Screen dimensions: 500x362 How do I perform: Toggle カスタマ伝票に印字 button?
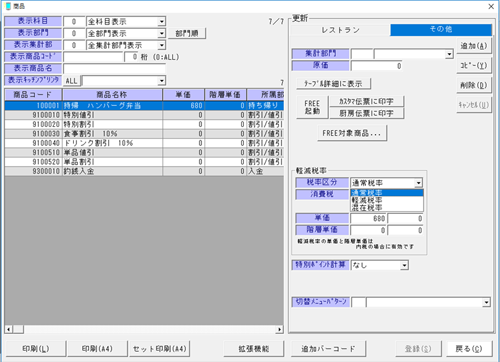(x=366, y=101)
